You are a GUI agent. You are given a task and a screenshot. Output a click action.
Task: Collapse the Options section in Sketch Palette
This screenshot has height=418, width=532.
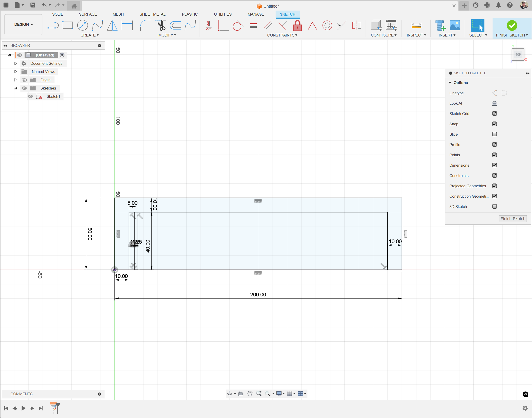click(450, 82)
